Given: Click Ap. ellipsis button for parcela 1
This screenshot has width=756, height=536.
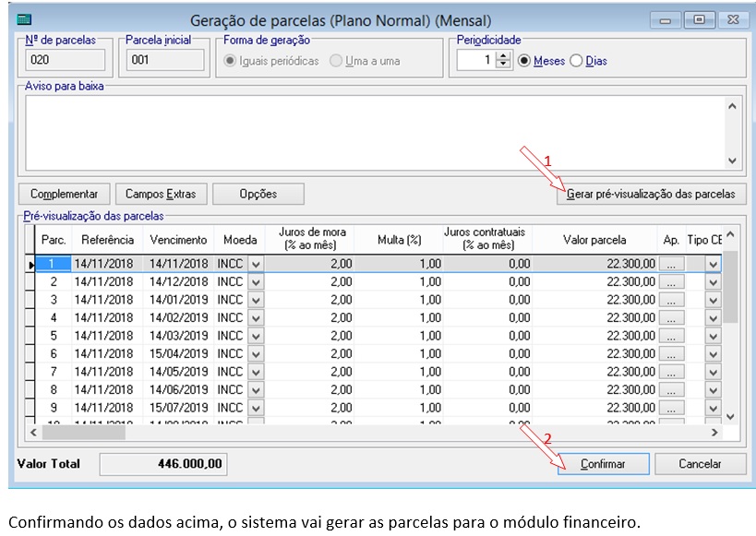Looking at the screenshot, I should point(671,264).
